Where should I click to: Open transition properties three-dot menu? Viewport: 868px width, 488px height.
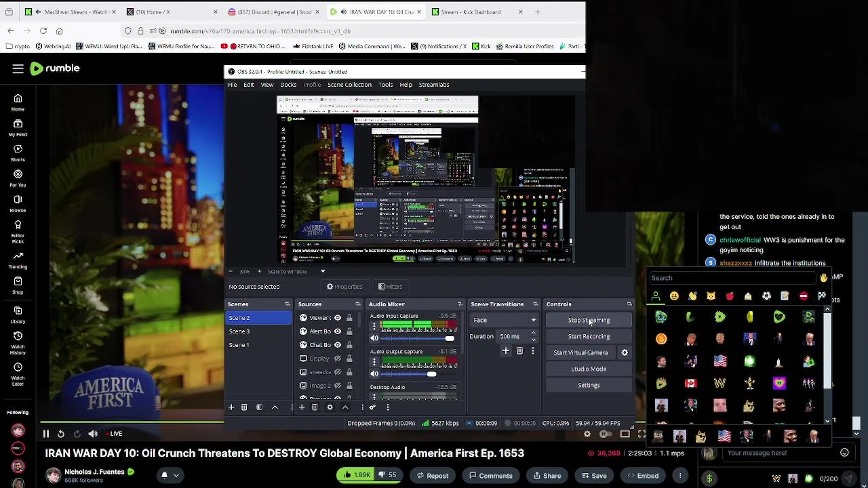[533, 351]
